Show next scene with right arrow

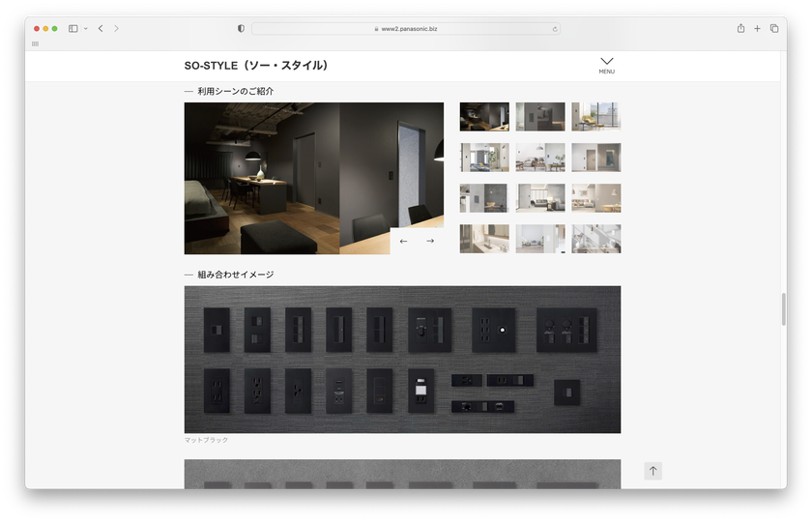(430, 241)
